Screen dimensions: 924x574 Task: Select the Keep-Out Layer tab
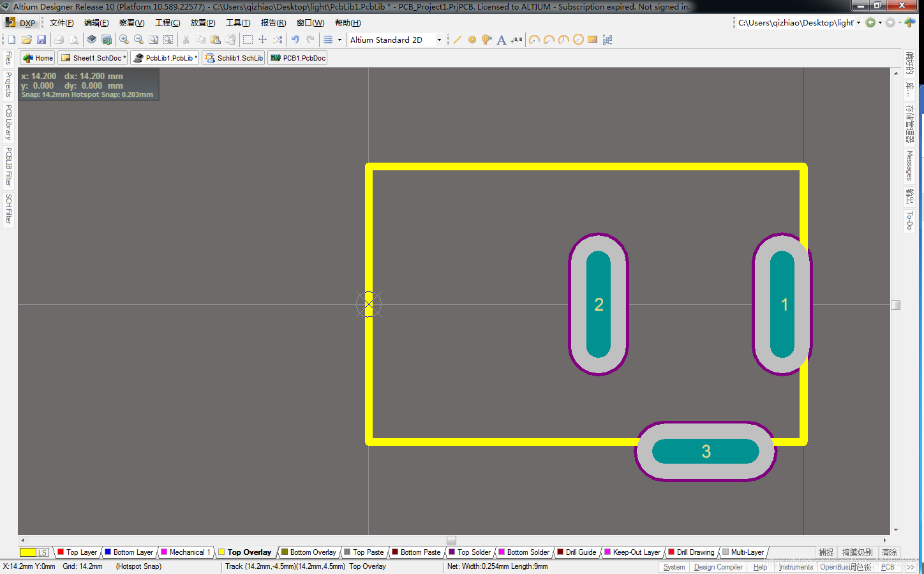632,552
